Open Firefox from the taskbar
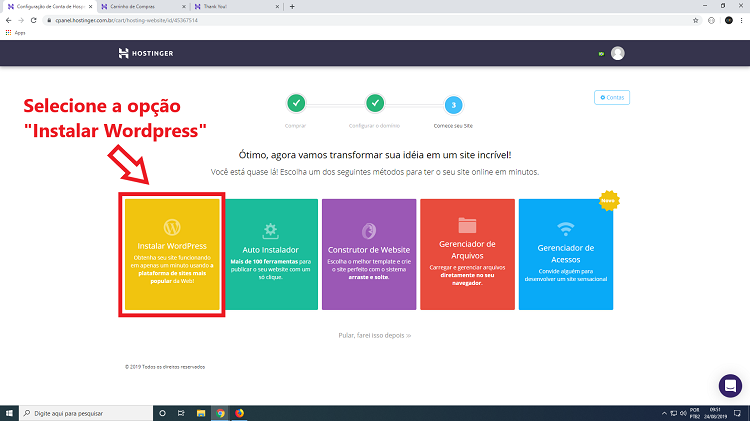The height and width of the screenshot is (421, 750). point(239,413)
